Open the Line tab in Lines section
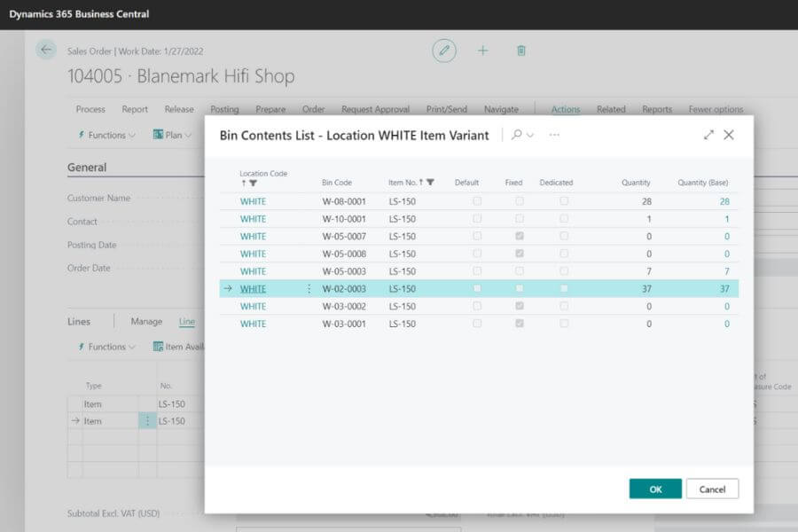The height and width of the screenshot is (532, 798). (187, 321)
